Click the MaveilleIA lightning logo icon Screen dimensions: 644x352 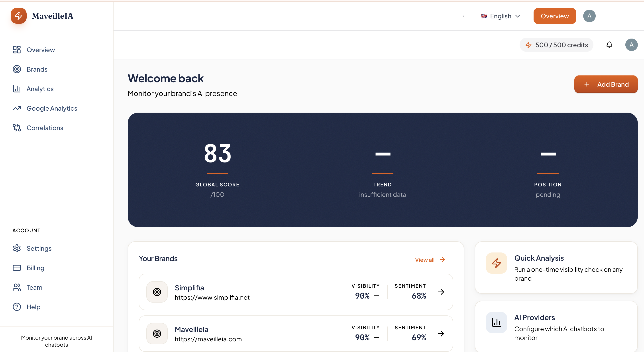pos(18,16)
